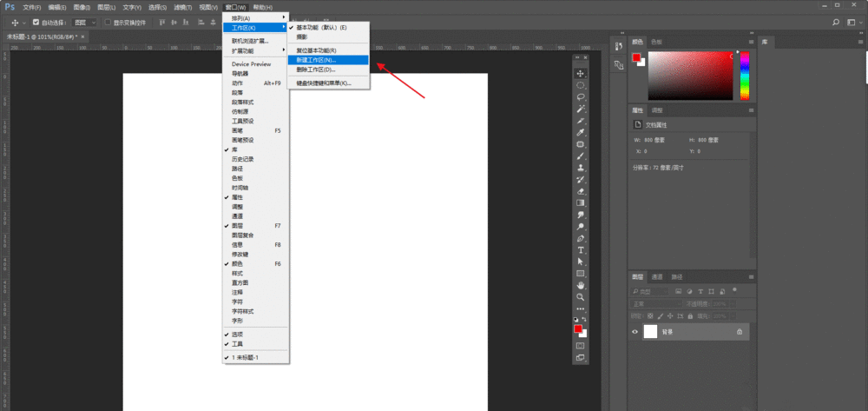The width and height of the screenshot is (868, 411).
Task: Select the Move tool in the toolbox
Action: click(x=581, y=74)
